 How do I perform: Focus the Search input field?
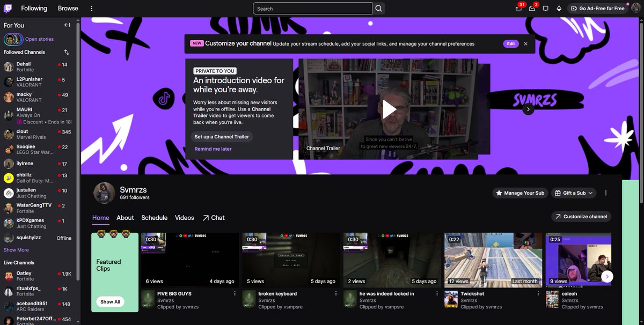tap(313, 9)
